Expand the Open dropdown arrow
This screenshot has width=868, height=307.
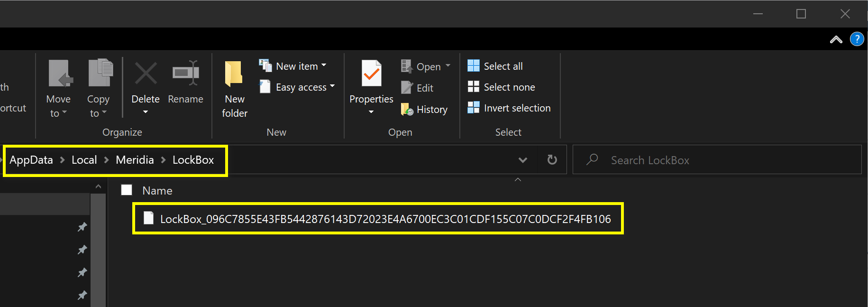pos(448,65)
